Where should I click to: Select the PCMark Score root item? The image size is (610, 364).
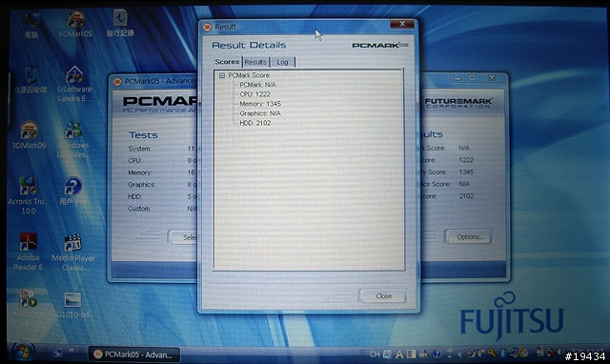point(249,75)
